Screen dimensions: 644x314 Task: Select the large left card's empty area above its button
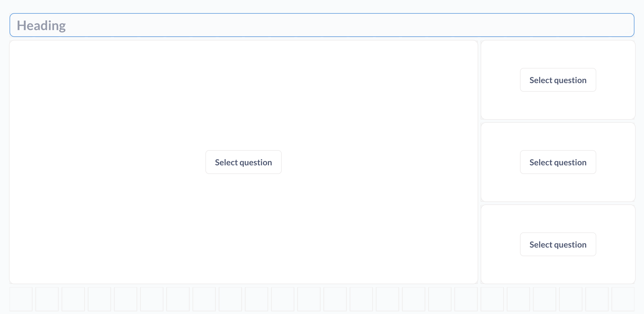[243, 95]
